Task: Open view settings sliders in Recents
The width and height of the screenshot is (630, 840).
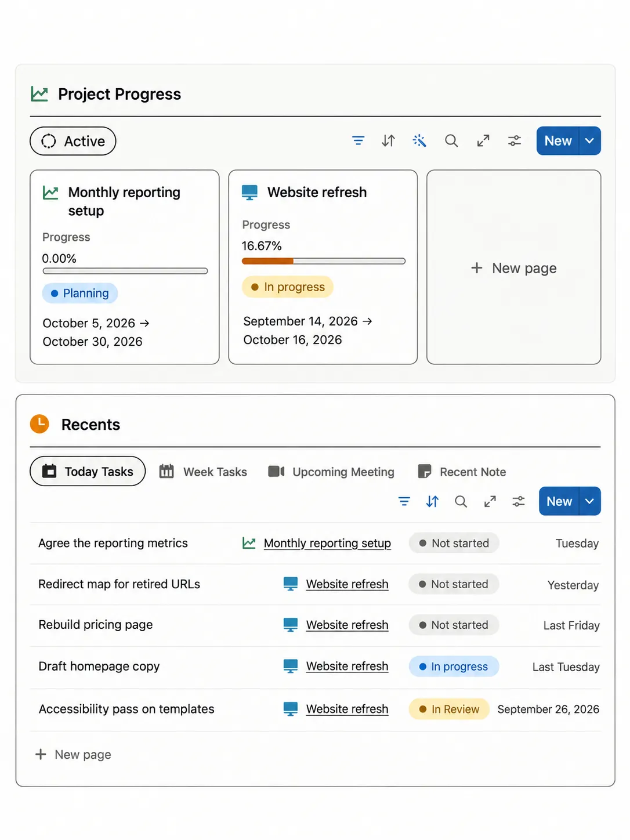Action: tap(519, 501)
